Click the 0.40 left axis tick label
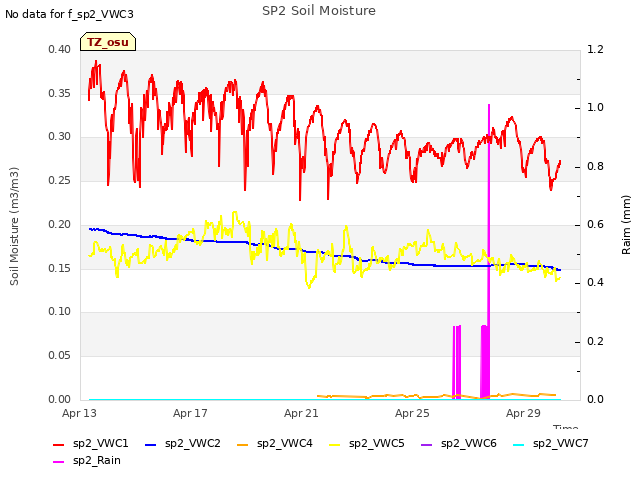This screenshot has width=640, height=480. point(60,49)
